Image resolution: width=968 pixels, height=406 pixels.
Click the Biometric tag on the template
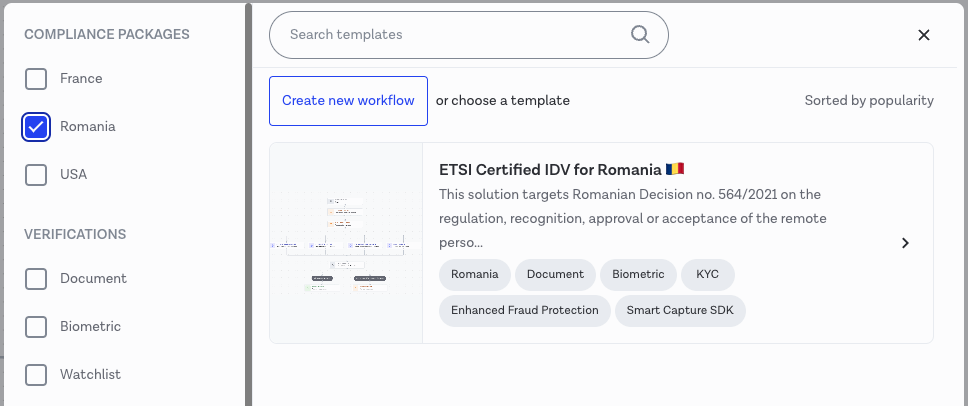638,275
